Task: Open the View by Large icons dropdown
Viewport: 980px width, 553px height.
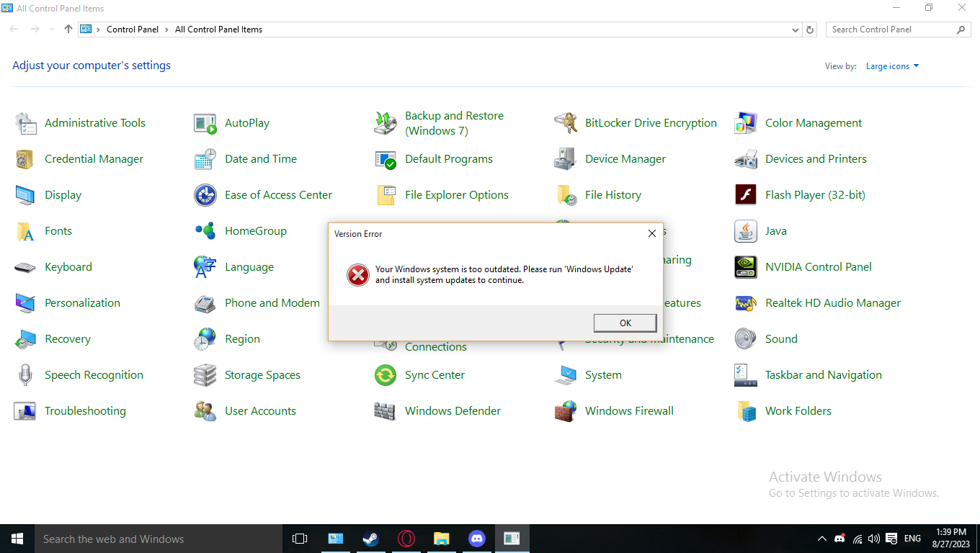Action: tap(892, 66)
